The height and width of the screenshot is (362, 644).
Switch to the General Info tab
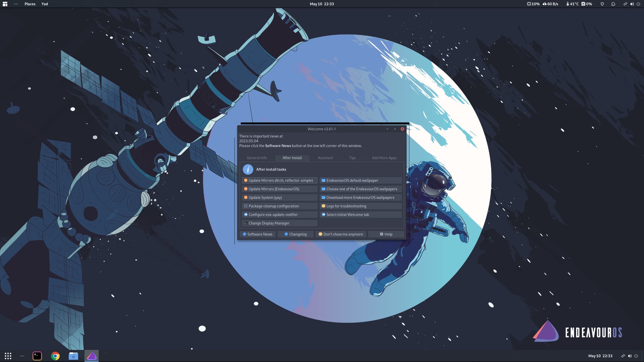point(257,158)
